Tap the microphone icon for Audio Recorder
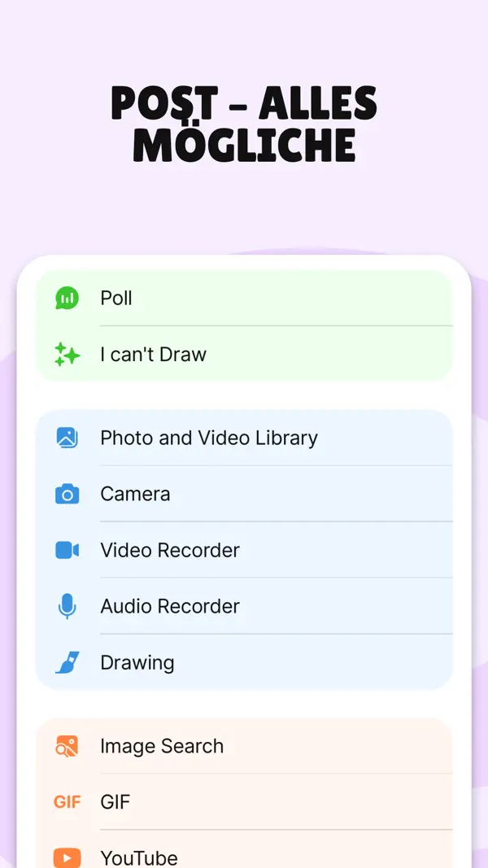The height and width of the screenshot is (868, 488). coord(68,606)
